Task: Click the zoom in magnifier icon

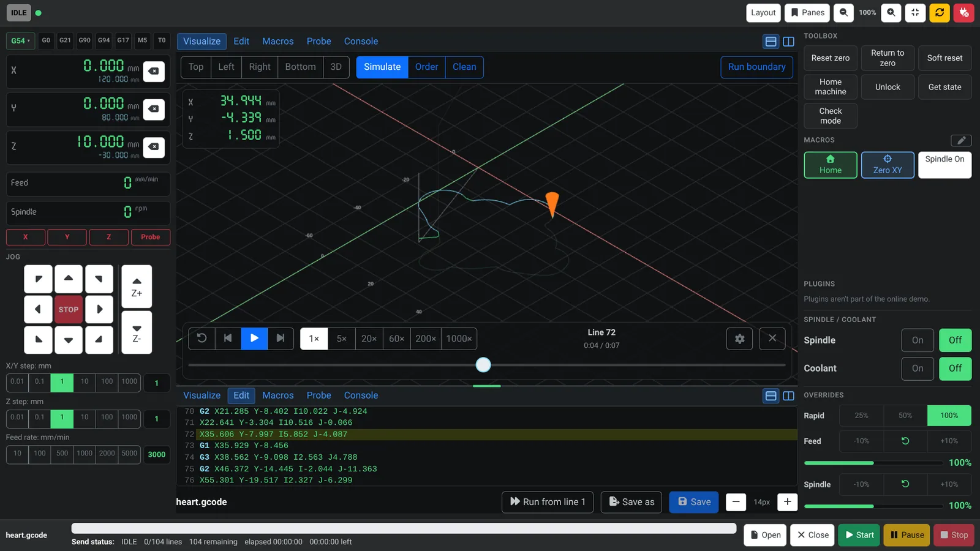Action: [x=891, y=12]
